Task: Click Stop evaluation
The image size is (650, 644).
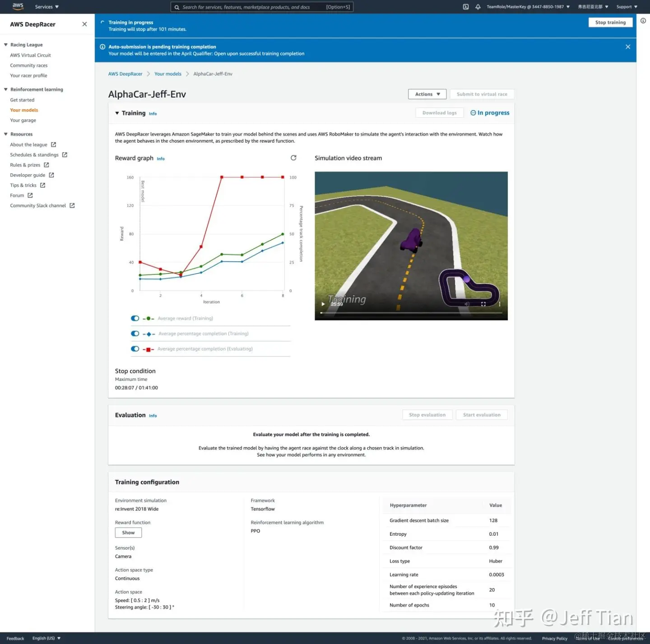Action: click(x=427, y=415)
